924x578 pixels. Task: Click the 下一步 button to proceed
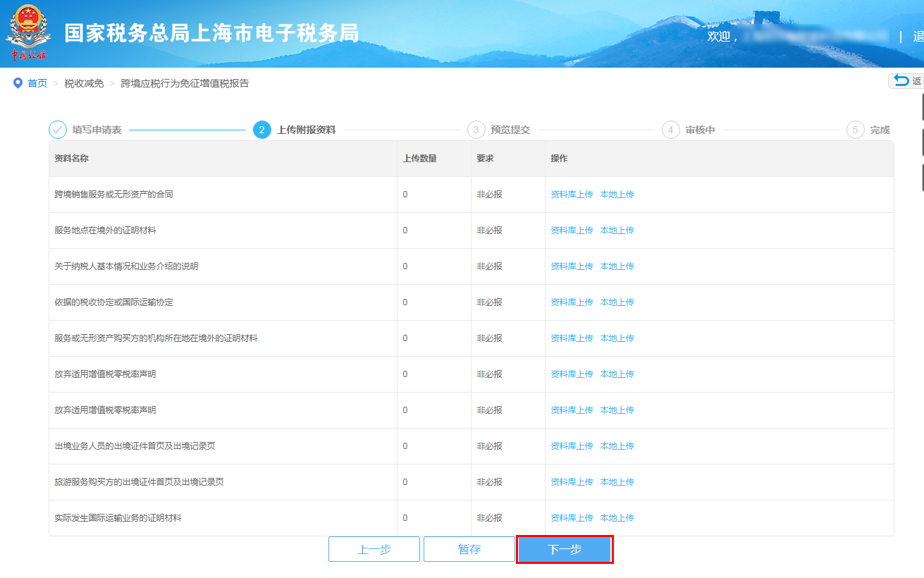click(564, 548)
